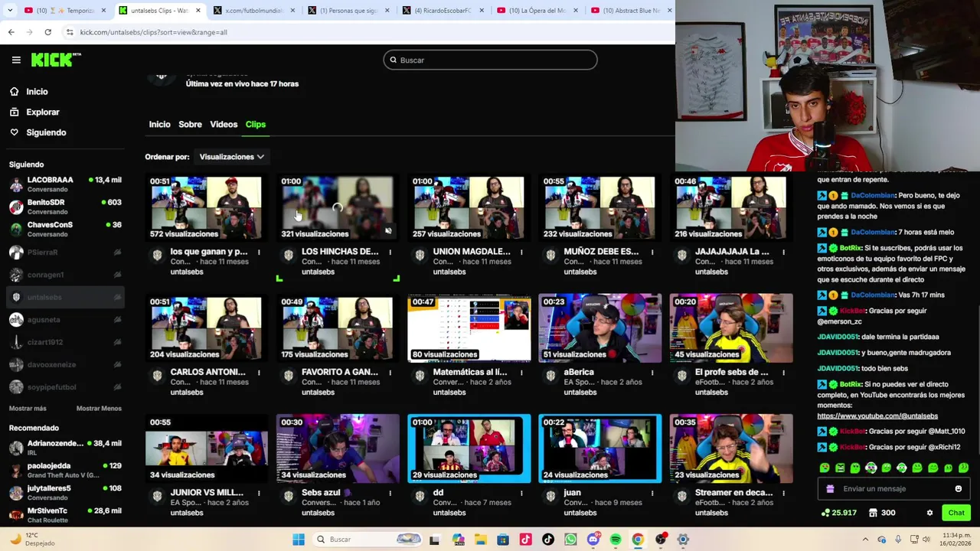
Task: Open Adrianozende recommended channel
Action: [x=65, y=447]
